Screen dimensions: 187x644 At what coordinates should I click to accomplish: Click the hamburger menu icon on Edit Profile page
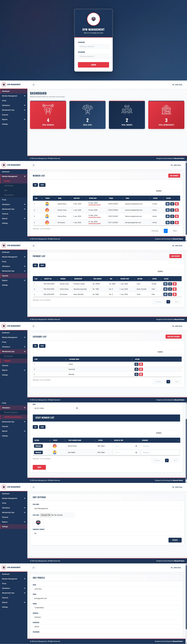tap(34, 568)
